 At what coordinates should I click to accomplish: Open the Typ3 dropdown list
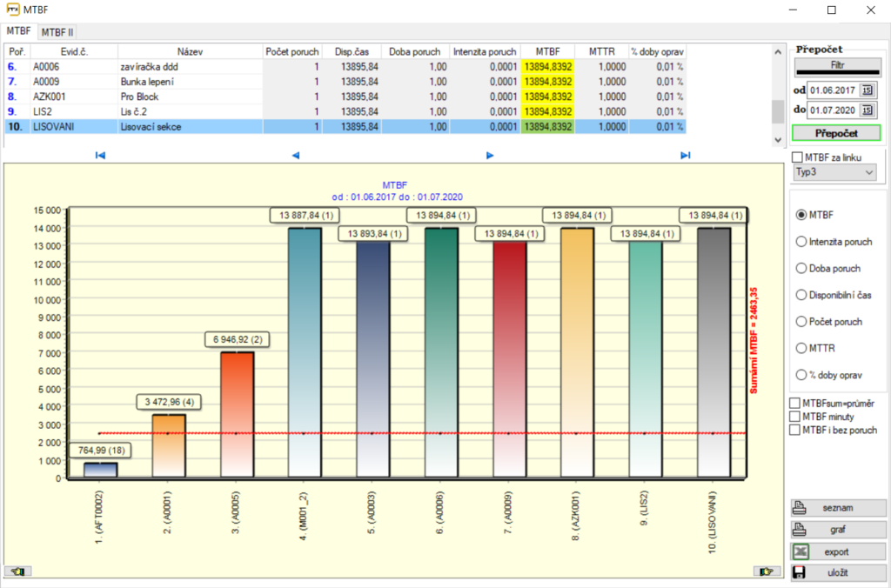(870, 171)
